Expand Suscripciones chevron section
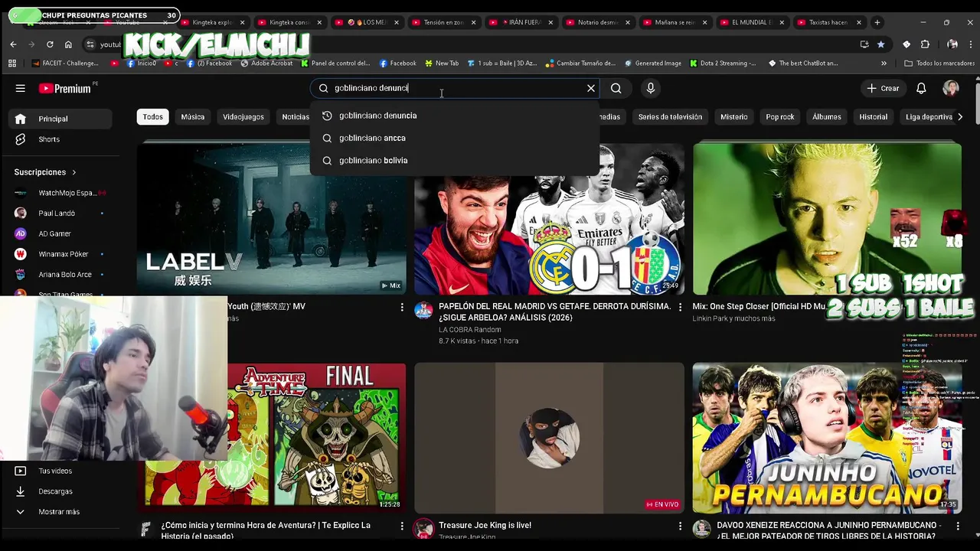Image resolution: width=980 pixels, height=551 pixels. tap(46, 172)
